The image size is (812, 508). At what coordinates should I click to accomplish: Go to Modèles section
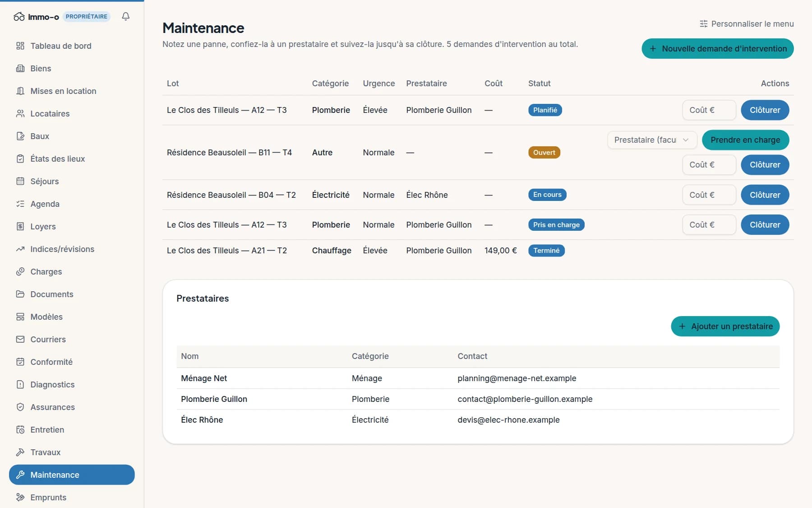[x=72, y=317]
